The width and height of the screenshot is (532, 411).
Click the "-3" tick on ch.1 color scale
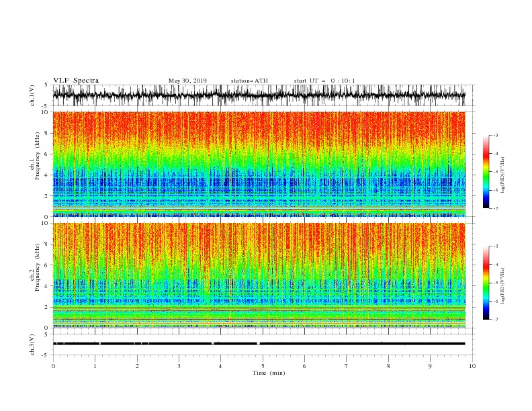(496, 136)
